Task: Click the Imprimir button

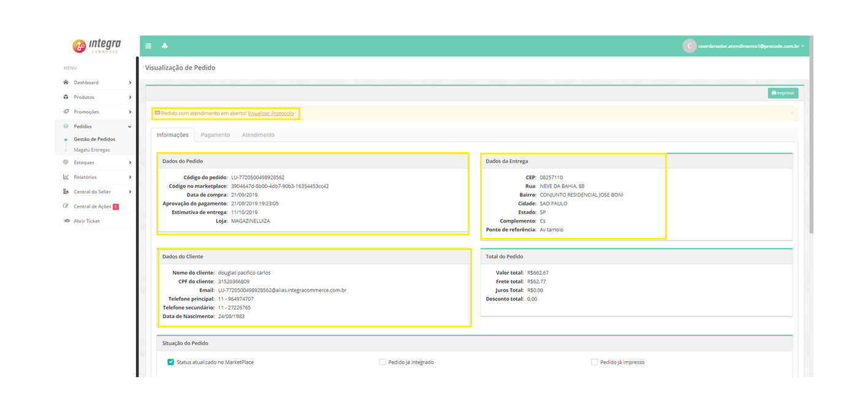Action: [x=783, y=93]
